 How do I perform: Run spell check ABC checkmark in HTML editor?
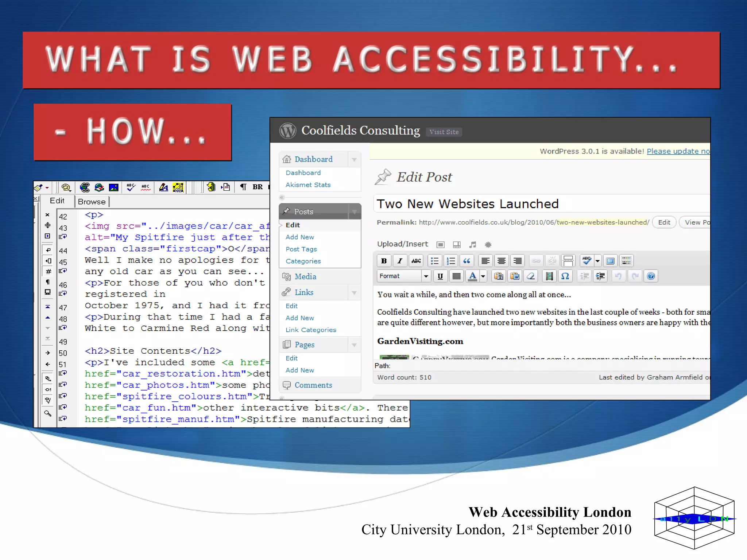[131, 187]
